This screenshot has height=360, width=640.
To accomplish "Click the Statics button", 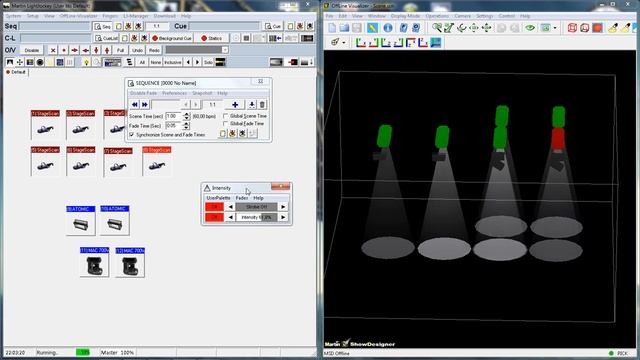I will (211, 38).
